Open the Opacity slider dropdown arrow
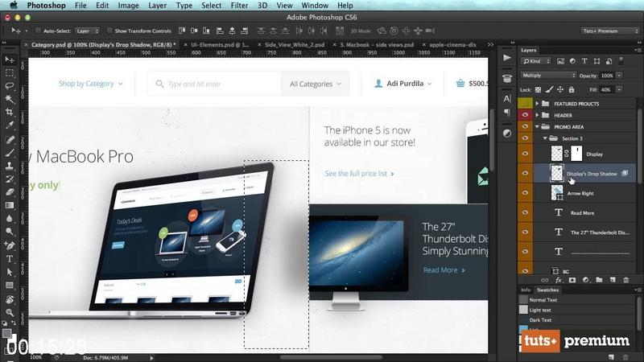Viewport: 644px width, 362px height. [619, 76]
